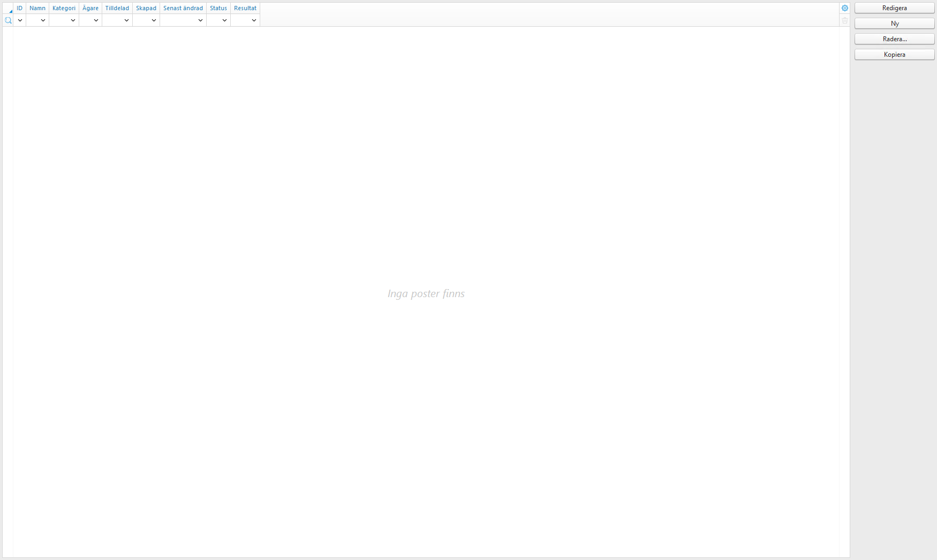Image resolution: width=937 pixels, height=560 pixels.
Task: Sort the table by the ID column
Action: click(20, 8)
